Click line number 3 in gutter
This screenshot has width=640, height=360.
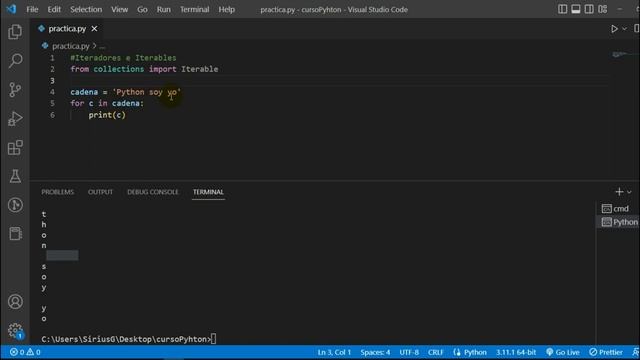click(52, 80)
